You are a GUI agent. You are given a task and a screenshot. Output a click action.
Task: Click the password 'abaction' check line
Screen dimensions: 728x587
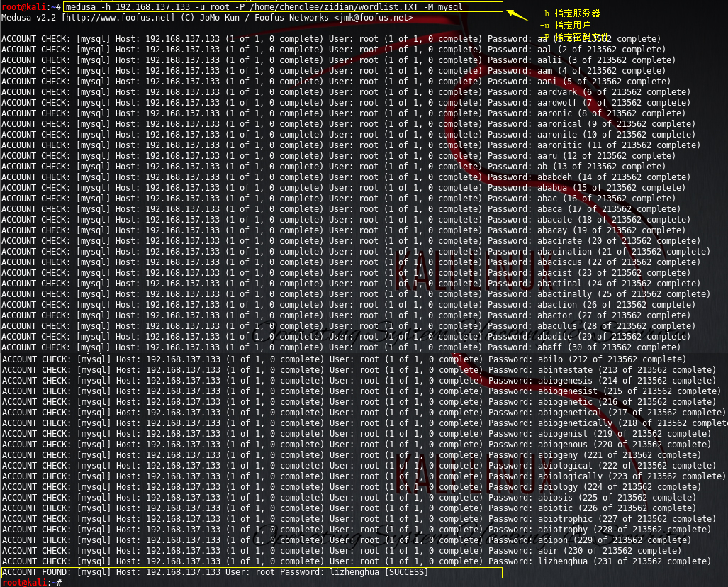pyautogui.click(x=348, y=305)
